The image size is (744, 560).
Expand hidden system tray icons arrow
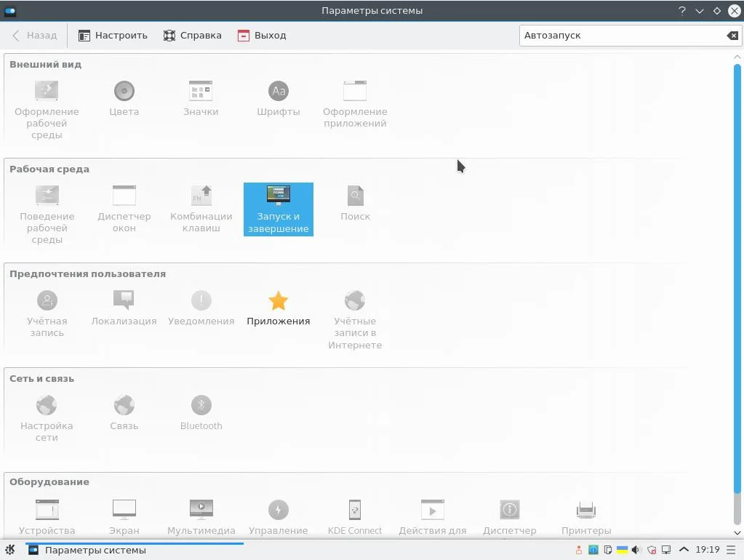point(684,550)
